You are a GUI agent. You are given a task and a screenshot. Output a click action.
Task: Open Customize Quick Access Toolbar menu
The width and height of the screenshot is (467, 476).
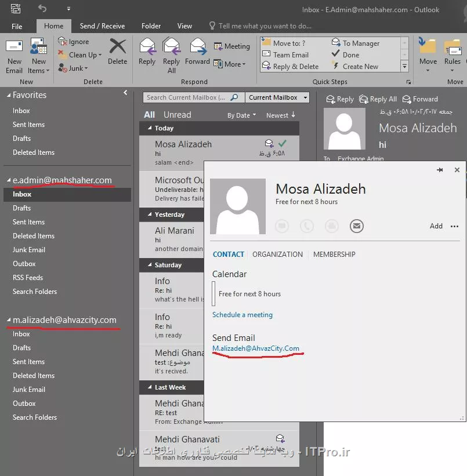pyautogui.click(x=68, y=9)
